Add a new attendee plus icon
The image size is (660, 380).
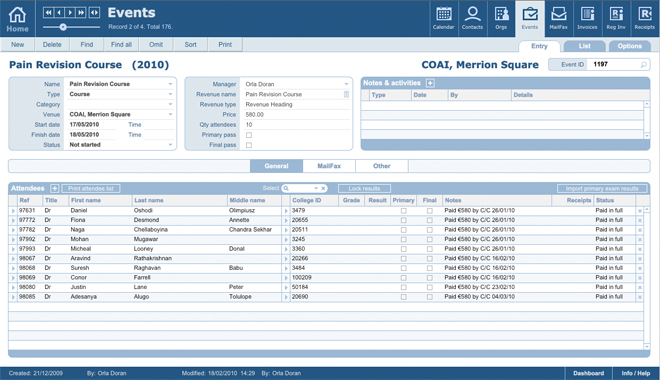(54, 188)
